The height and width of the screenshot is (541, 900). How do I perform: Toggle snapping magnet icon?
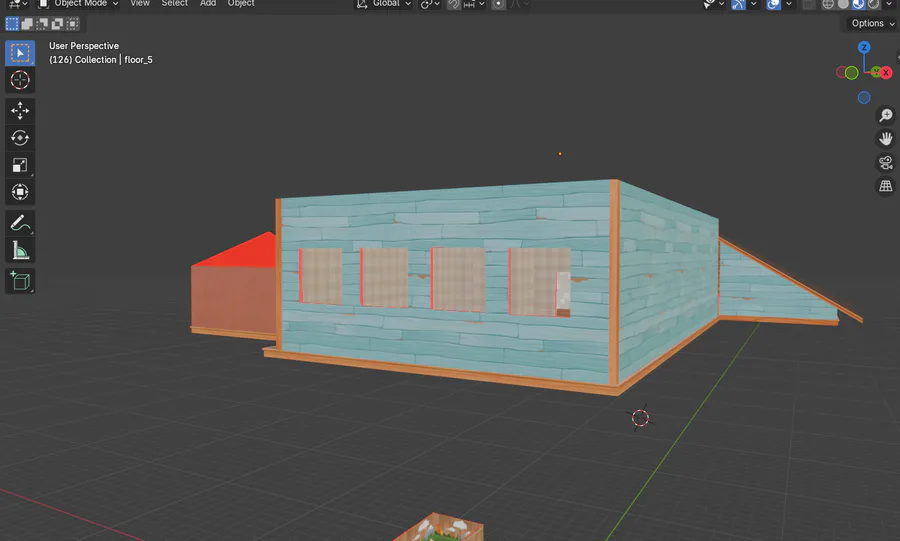[x=454, y=4]
